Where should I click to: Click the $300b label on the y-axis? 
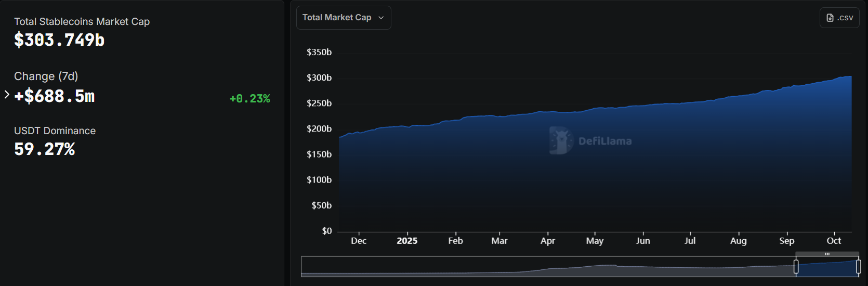click(319, 78)
